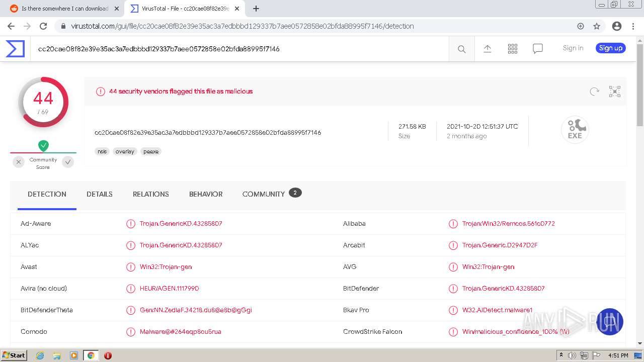
Task: Click the EXE file type icon
Action: 575,129
